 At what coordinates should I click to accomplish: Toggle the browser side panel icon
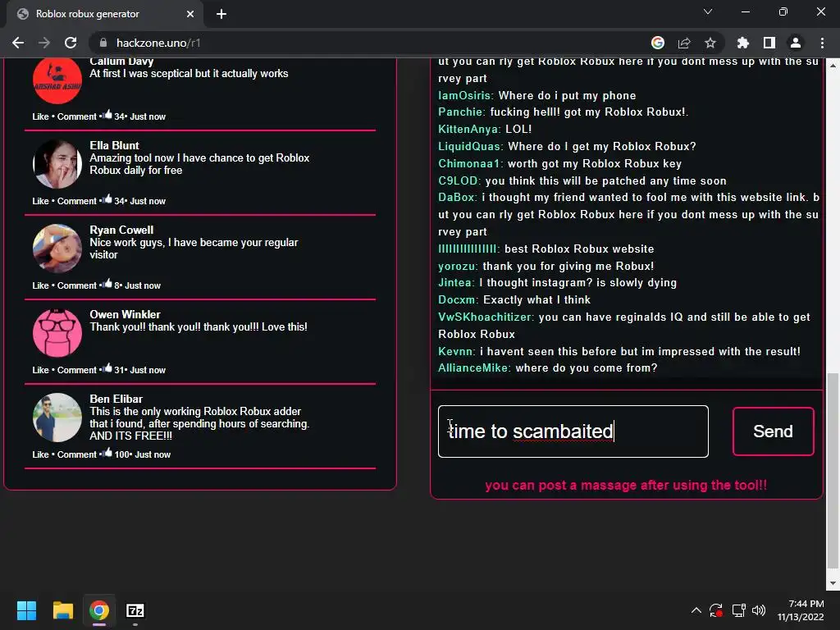pos(769,43)
